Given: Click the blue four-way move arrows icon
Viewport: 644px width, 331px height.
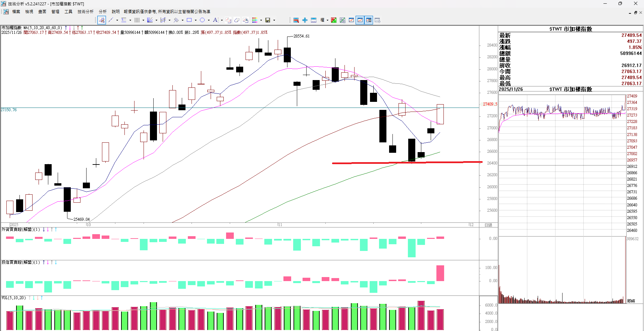Looking at the screenshot, I should [305, 20].
